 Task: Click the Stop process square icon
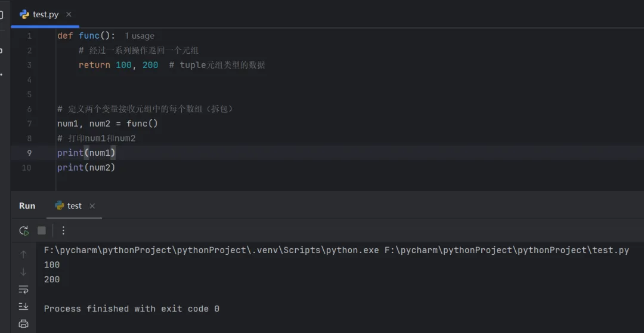point(42,230)
